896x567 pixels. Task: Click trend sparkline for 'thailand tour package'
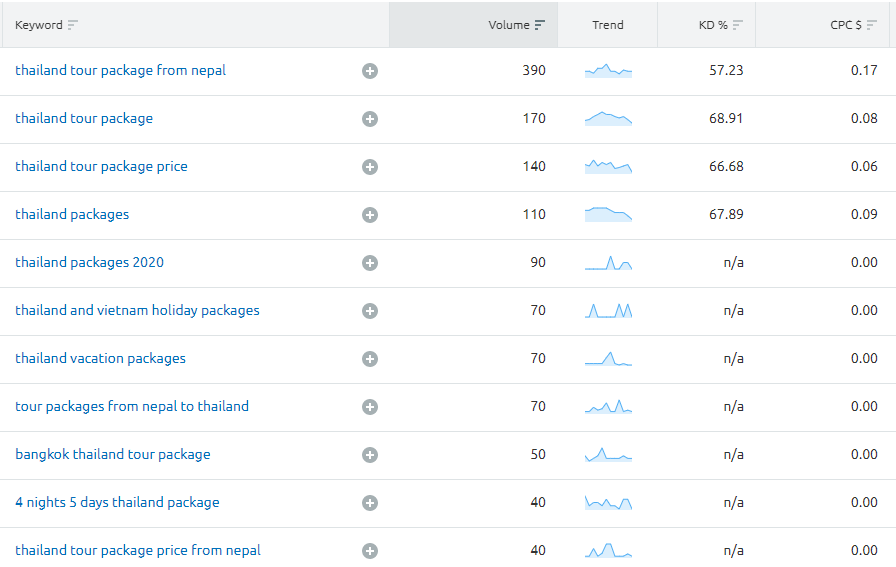(608, 119)
